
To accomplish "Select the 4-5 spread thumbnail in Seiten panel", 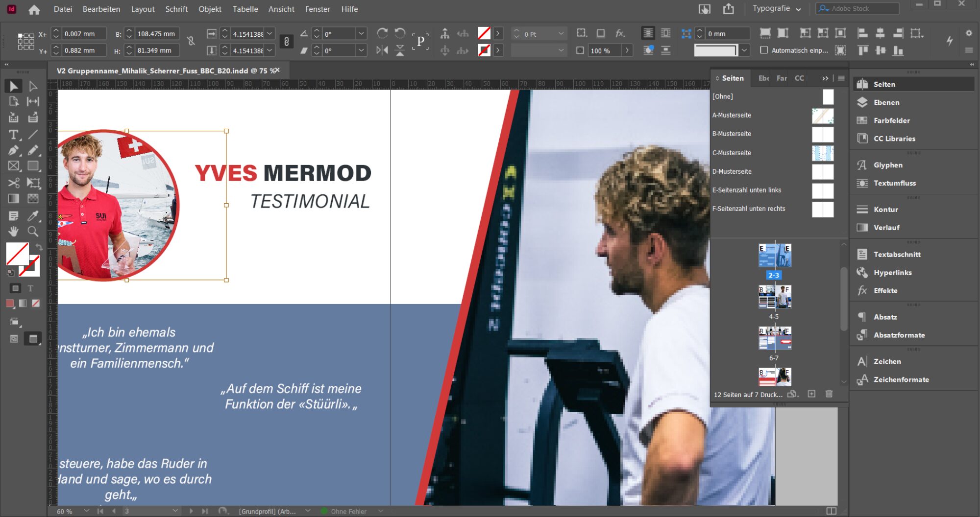I will click(774, 296).
